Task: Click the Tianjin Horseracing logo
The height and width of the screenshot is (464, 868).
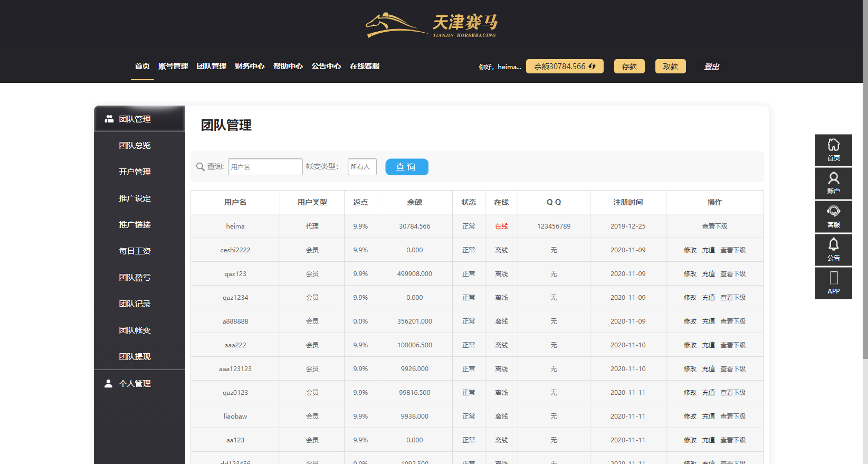Action: 432,25
